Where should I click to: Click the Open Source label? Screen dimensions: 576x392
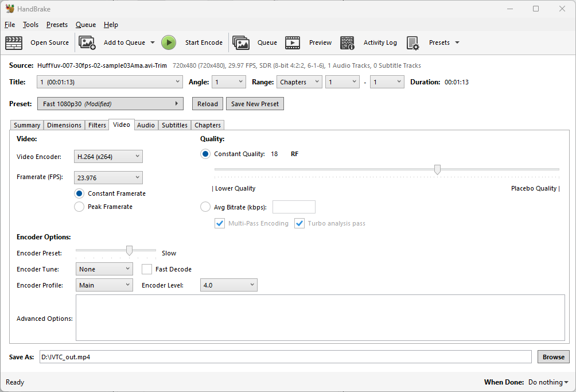click(49, 42)
